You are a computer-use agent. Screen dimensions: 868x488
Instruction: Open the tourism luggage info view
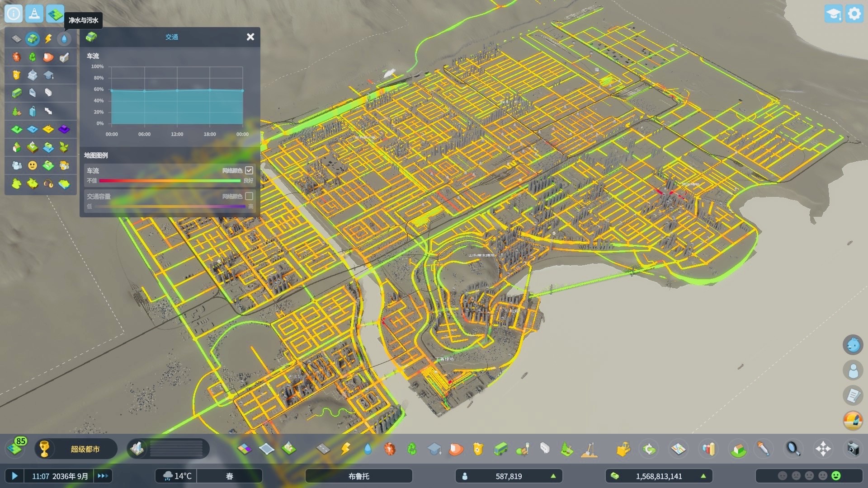click(x=33, y=111)
